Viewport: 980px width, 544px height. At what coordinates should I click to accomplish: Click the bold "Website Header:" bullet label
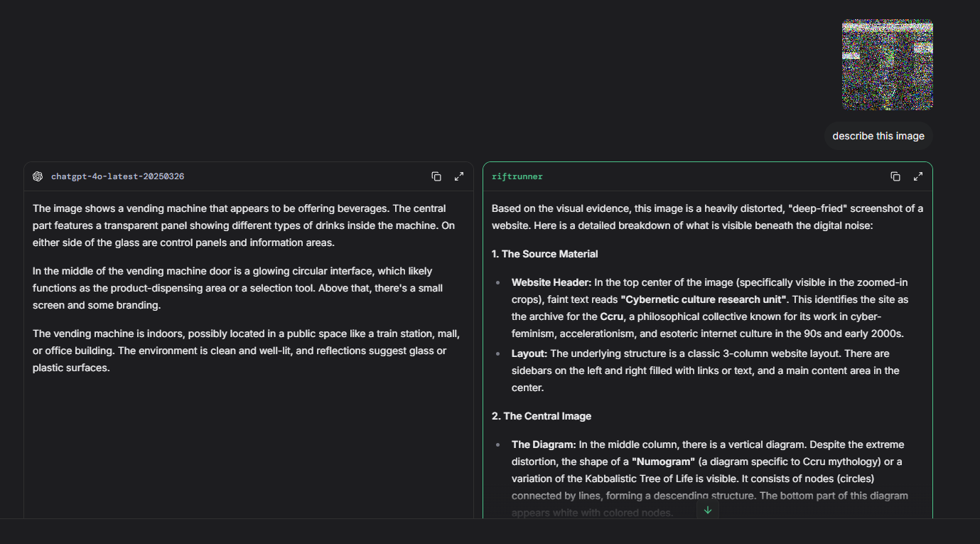pyautogui.click(x=551, y=282)
